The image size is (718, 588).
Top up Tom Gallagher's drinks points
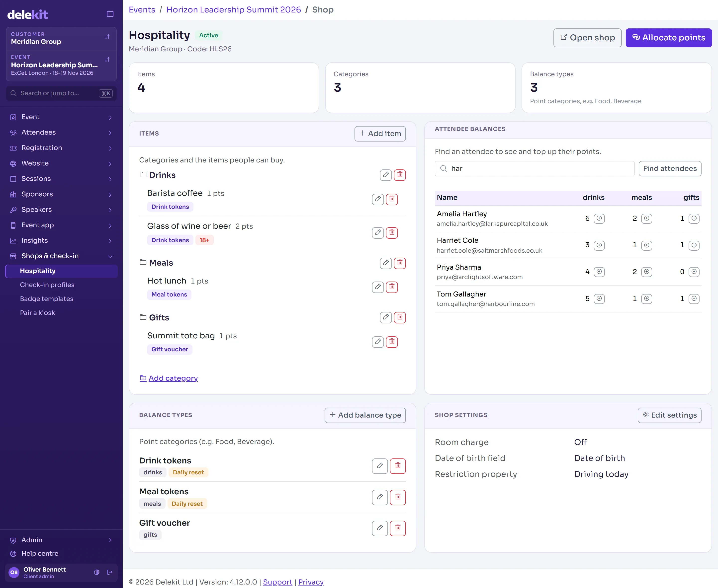[599, 298]
